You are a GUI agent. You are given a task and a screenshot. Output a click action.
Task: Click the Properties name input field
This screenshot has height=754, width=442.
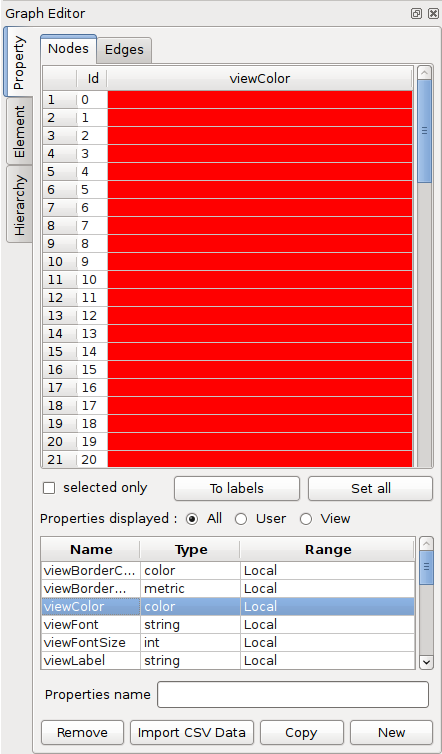coord(293,694)
